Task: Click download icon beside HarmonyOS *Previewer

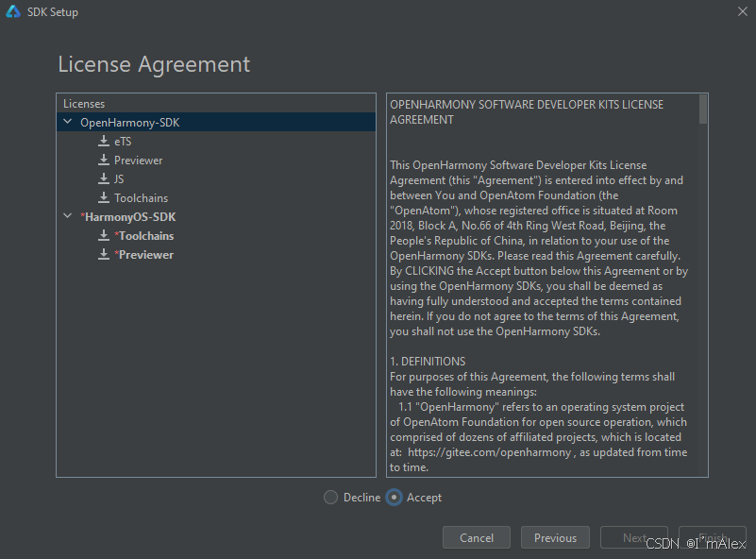Action: tap(104, 254)
